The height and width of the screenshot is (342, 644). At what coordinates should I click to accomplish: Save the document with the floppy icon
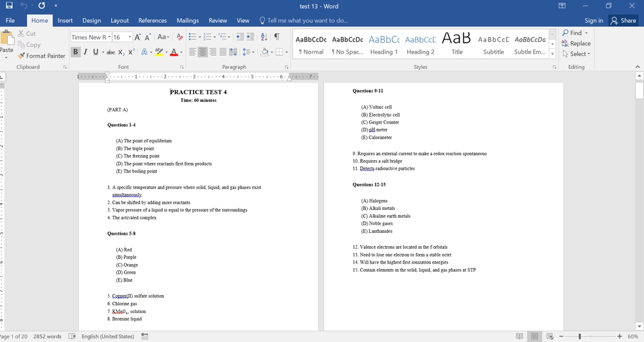9,6
